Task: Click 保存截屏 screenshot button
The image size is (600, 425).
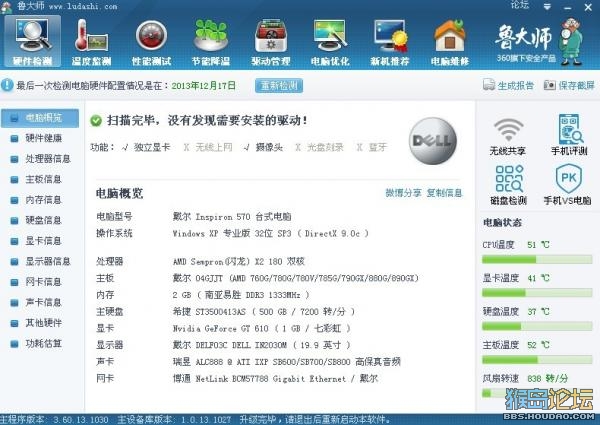Action: (x=569, y=85)
